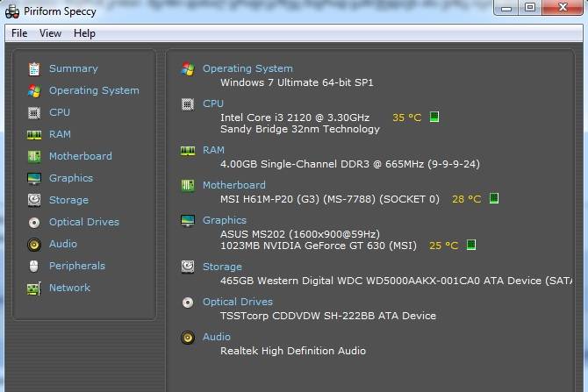
Task: Click the Optical Drives heading link in summary
Action: [238, 302]
